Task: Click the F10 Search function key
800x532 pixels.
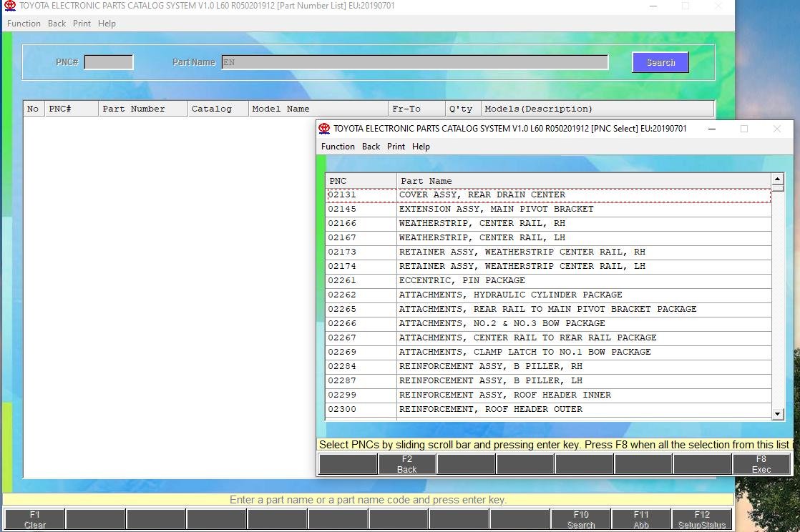Action: 580,519
